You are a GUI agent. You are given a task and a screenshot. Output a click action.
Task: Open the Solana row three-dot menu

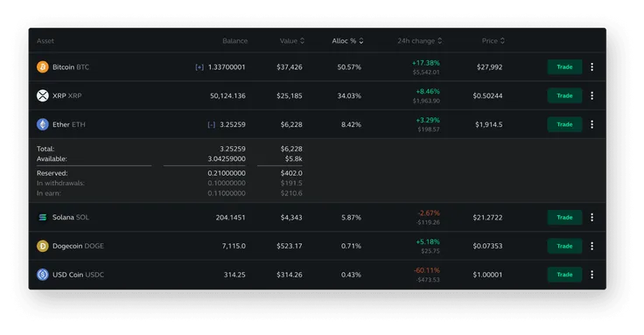click(x=591, y=217)
